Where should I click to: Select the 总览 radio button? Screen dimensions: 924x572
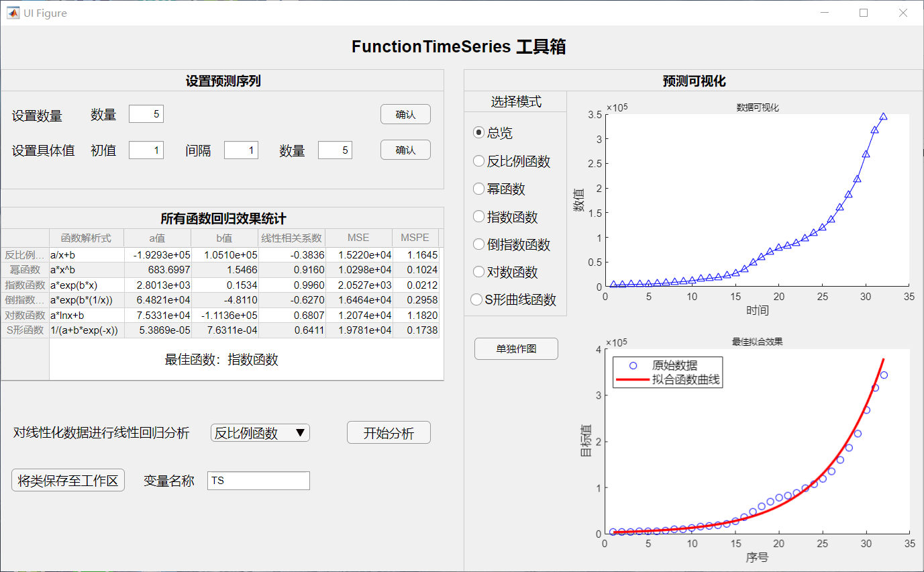(479, 133)
